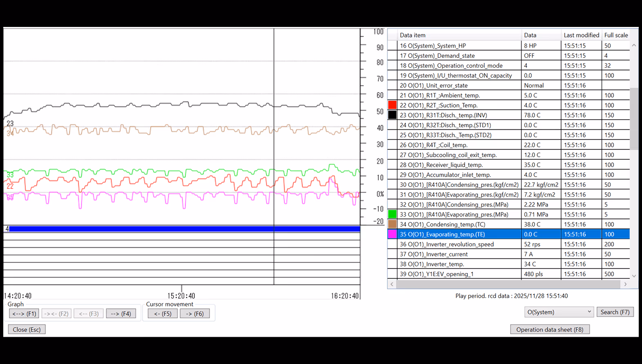Open the O(System) unit dropdown
The width and height of the screenshot is (642, 364).
(x=558, y=312)
